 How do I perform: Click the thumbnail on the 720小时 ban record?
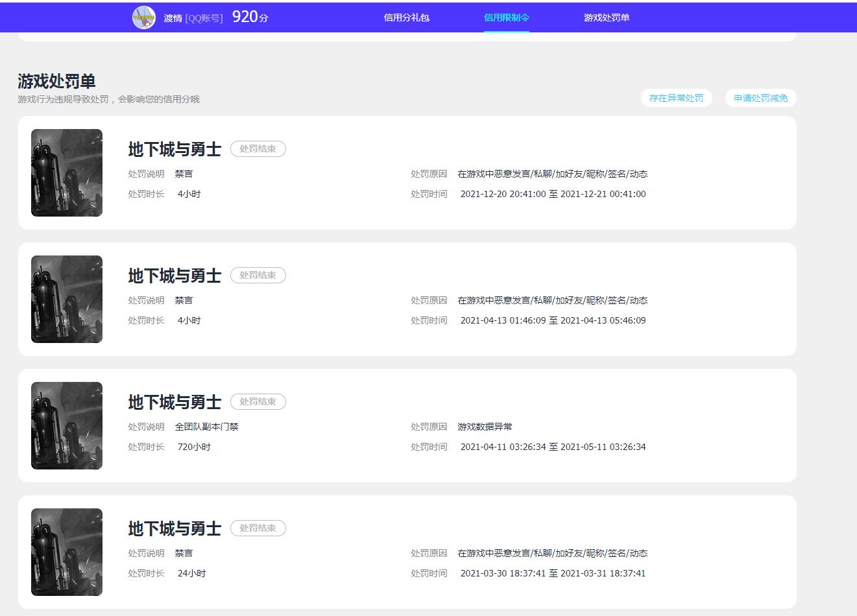click(66, 425)
